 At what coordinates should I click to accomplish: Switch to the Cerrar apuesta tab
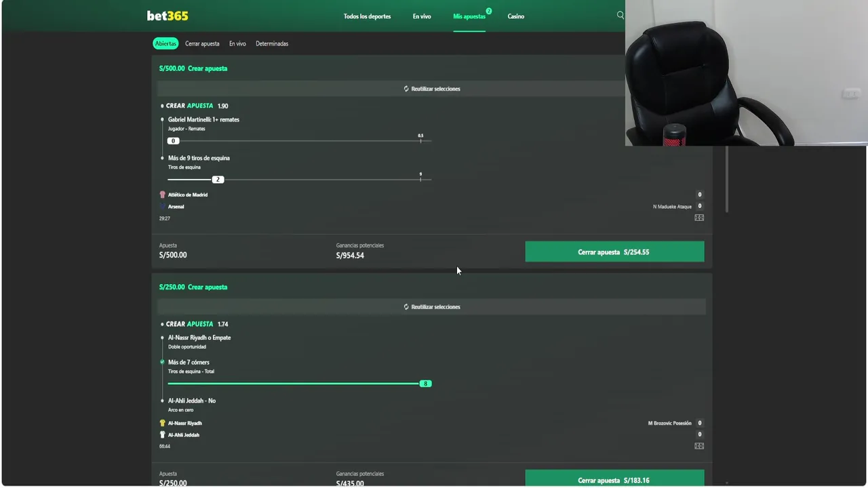click(x=202, y=43)
